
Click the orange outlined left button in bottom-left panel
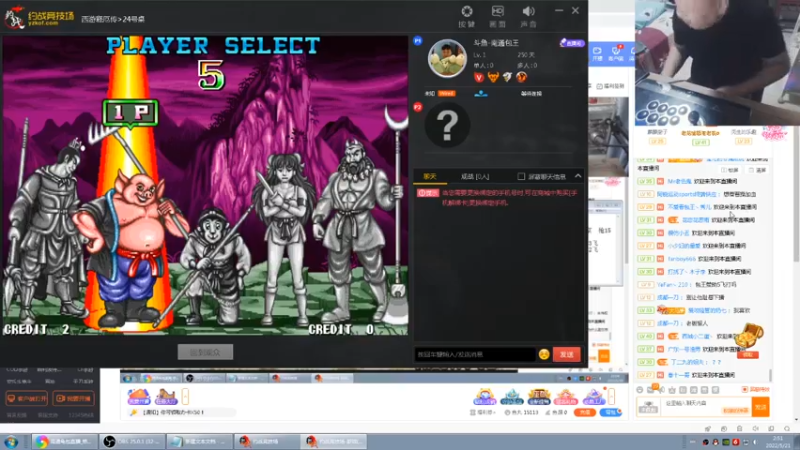click(27, 398)
